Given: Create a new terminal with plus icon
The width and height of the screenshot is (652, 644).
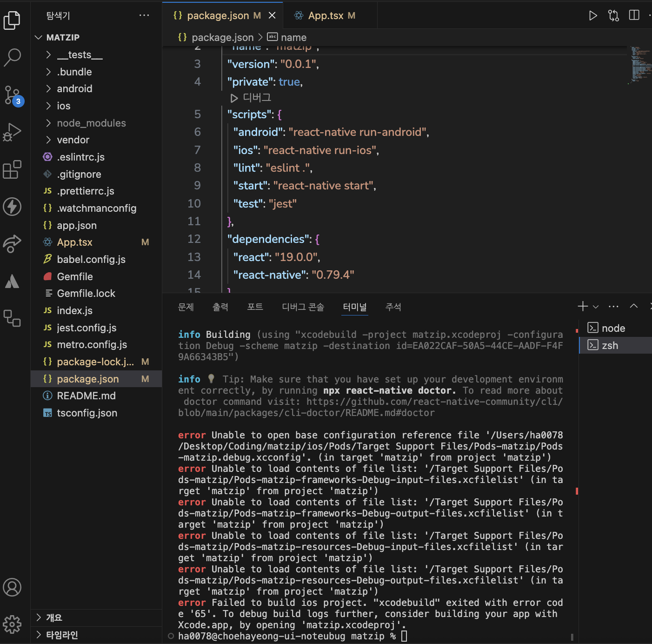Looking at the screenshot, I should point(583,306).
